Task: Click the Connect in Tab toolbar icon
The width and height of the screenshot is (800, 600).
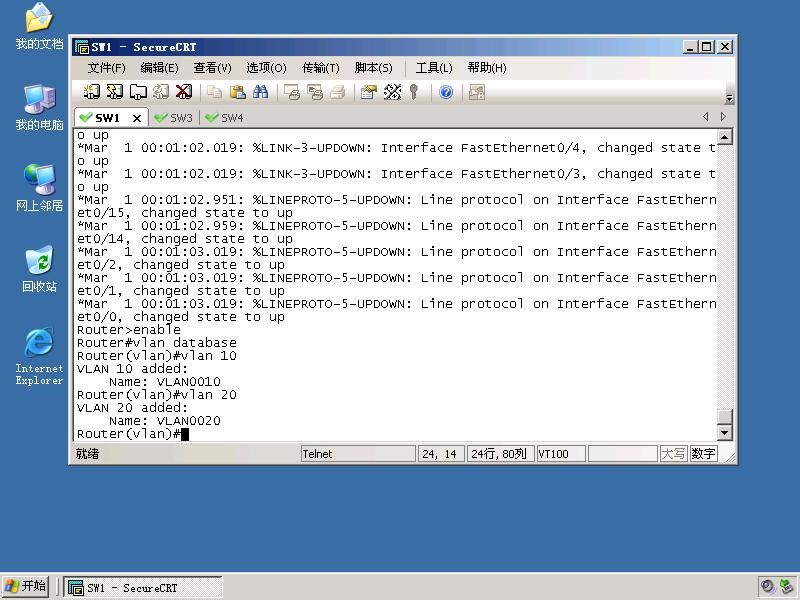Action: 138,92
